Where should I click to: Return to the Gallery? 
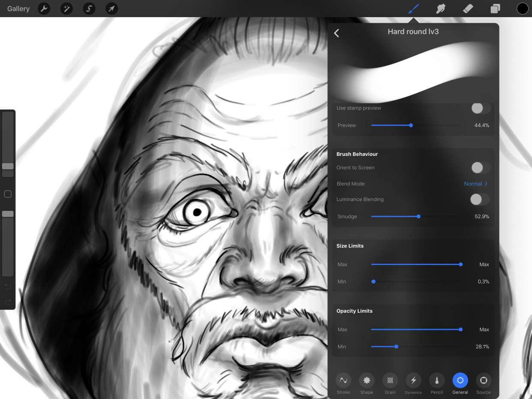click(18, 9)
